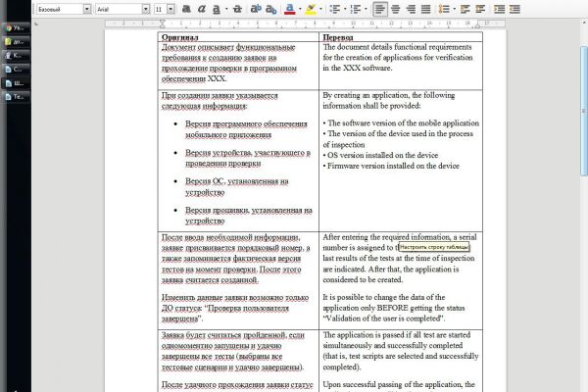
Task: Toggle strikethrough formatting
Action: pyautogui.click(x=237, y=9)
